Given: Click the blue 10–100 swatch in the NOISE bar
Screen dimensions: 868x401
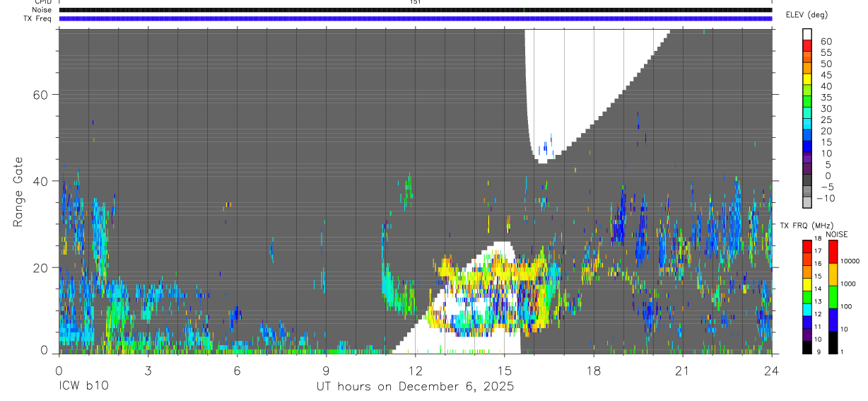Looking at the screenshot, I should [833, 320].
